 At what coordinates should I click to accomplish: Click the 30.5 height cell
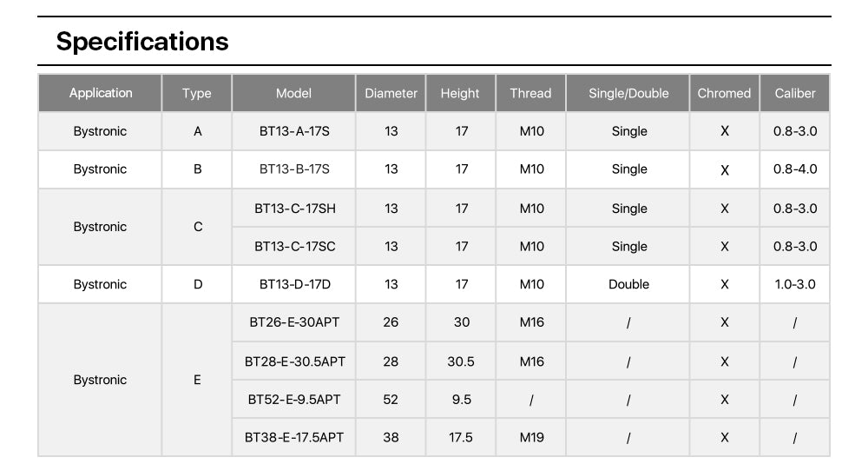[x=461, y=361]
